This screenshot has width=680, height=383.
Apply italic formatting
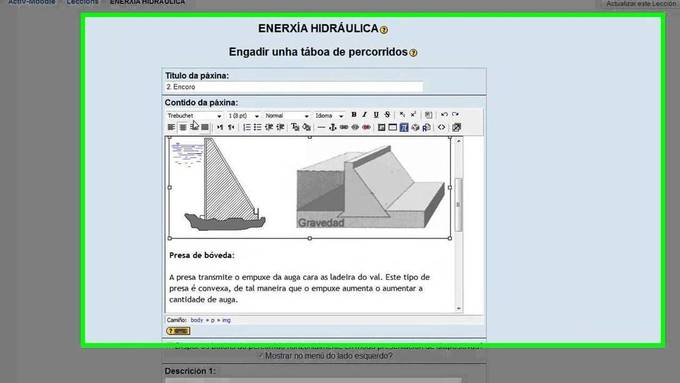click(x=365, y=115)
